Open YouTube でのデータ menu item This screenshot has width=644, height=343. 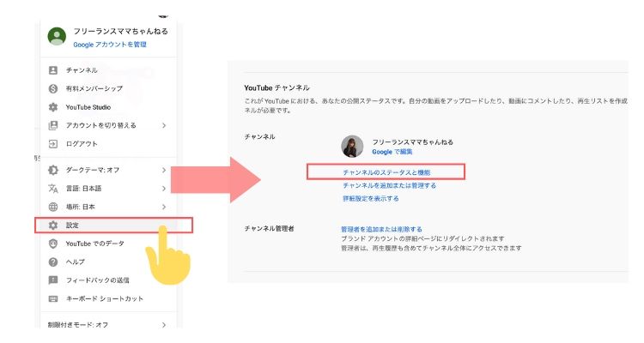[x=109, y=244]
